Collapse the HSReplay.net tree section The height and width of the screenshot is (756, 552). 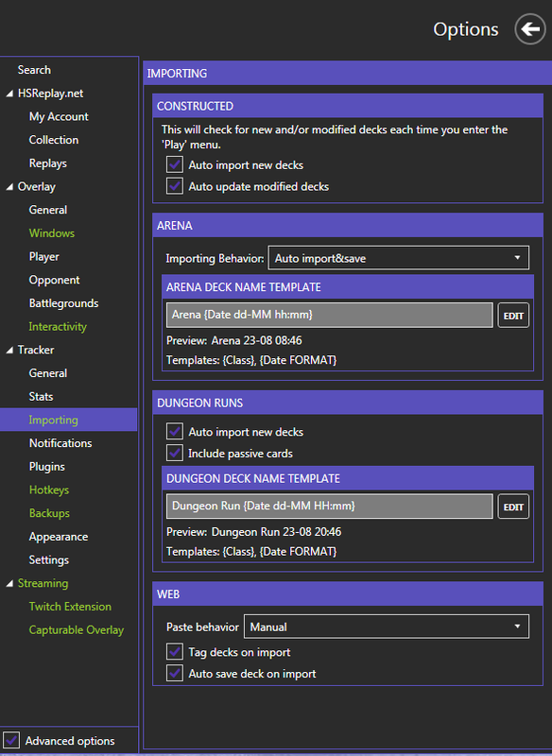[x=9, y=94]
